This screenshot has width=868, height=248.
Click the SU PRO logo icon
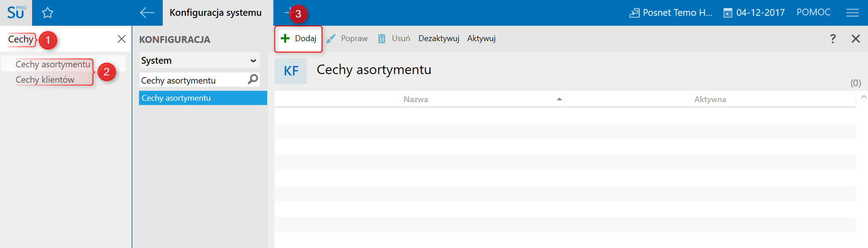pyautogui.click(x=16, y=13)
